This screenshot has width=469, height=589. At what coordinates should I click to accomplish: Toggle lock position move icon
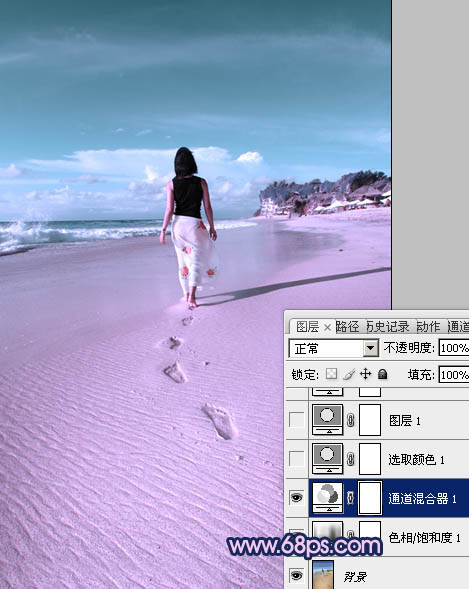[365, 374]
